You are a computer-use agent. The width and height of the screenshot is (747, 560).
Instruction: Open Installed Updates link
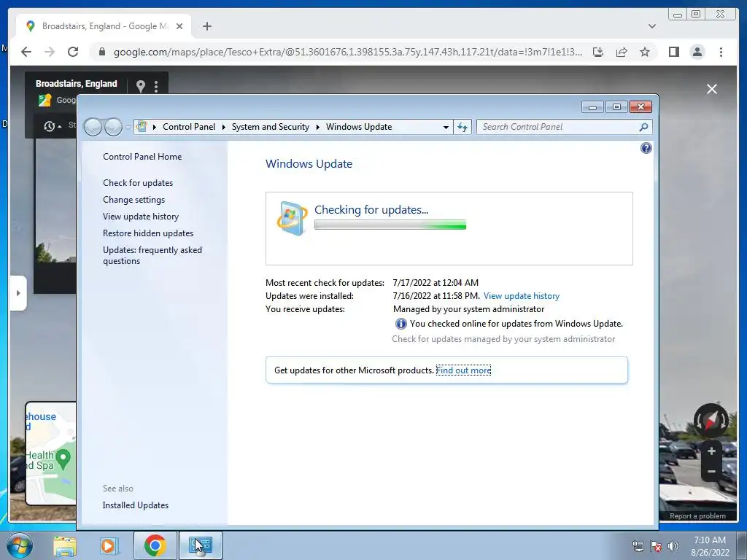(135, 505)
